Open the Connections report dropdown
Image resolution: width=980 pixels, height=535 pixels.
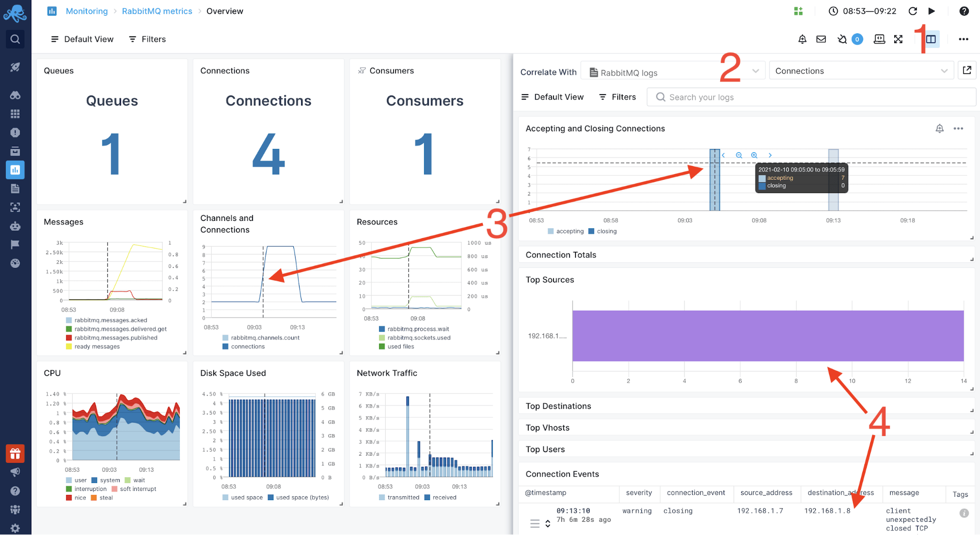861,71
